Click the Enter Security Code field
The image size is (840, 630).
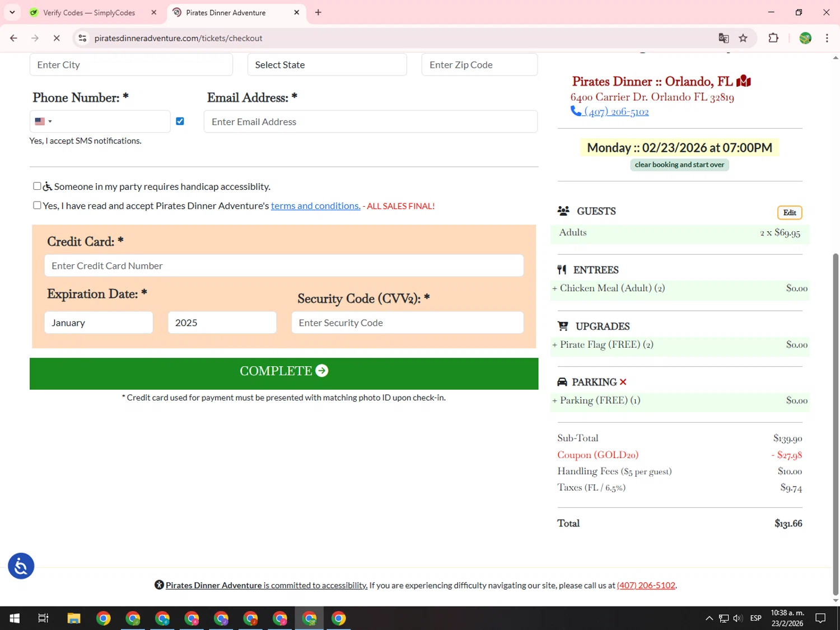tap(408, 323)
